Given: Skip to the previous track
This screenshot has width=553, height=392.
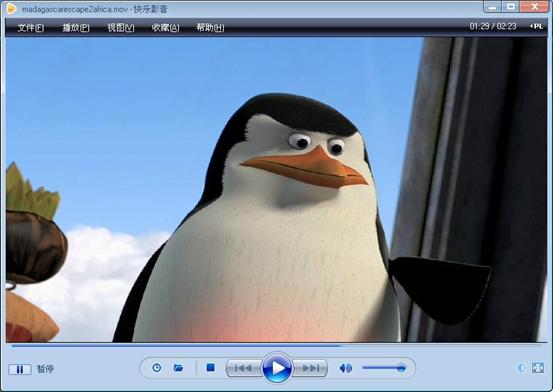Looking at the screenshot, I should coord(244,368).
